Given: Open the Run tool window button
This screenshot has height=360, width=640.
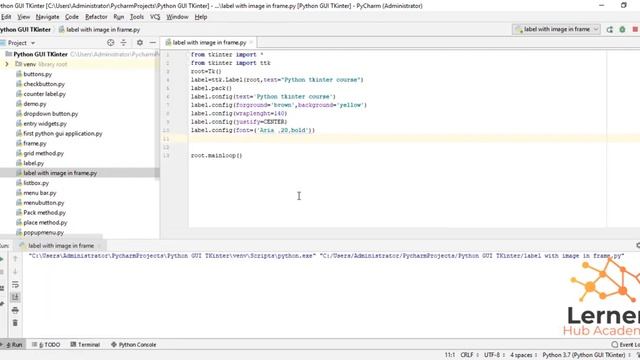Looking at the screenshot, I should coord(13,344).
